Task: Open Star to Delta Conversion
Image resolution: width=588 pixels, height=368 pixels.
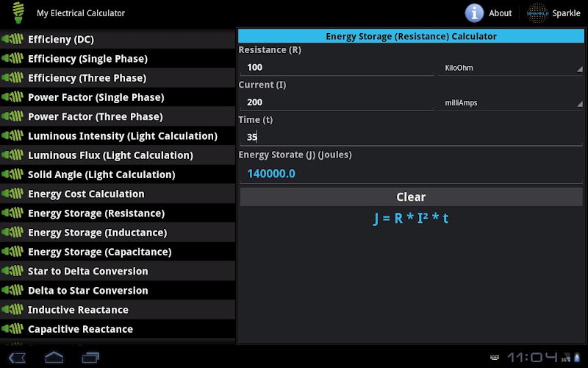Action: click(x=118, y=271)
